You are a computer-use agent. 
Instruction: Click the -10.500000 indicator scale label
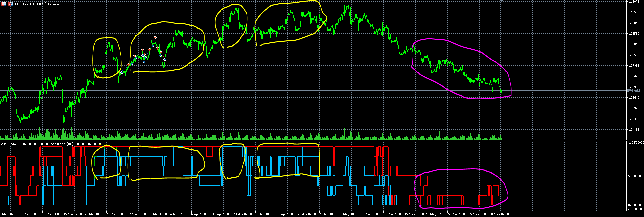636,210
